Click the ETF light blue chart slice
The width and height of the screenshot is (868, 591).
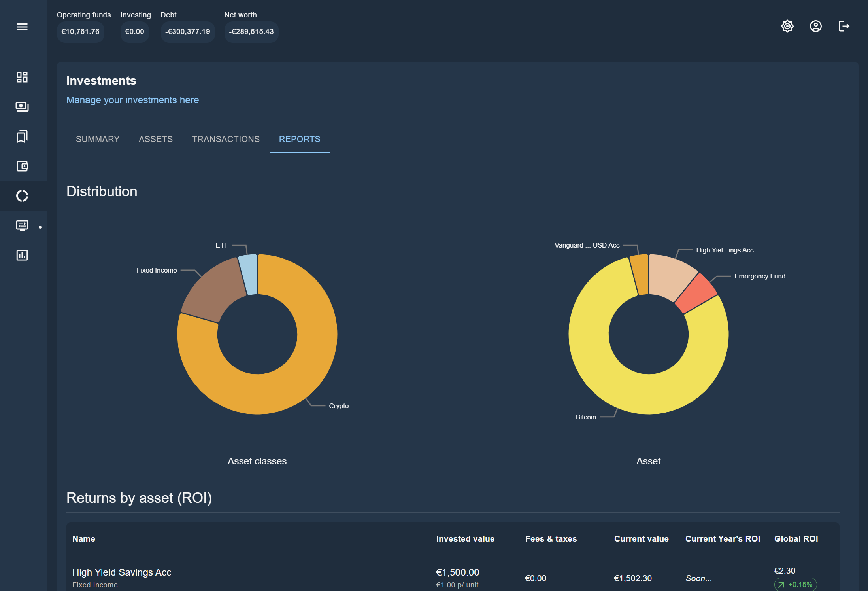(249, 274)
